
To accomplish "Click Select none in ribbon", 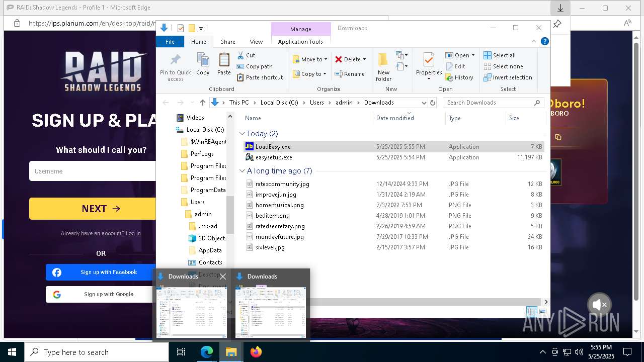I will click(x=503, y=66).
